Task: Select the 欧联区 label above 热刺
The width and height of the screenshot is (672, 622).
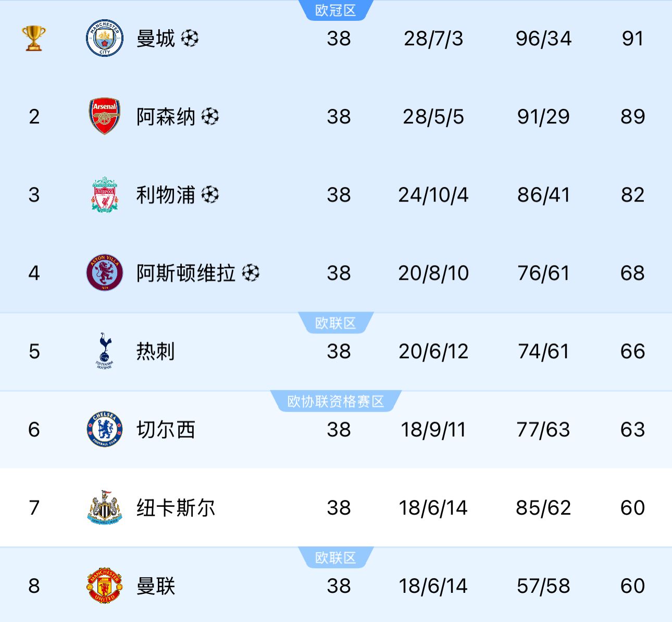Action: 335,324
